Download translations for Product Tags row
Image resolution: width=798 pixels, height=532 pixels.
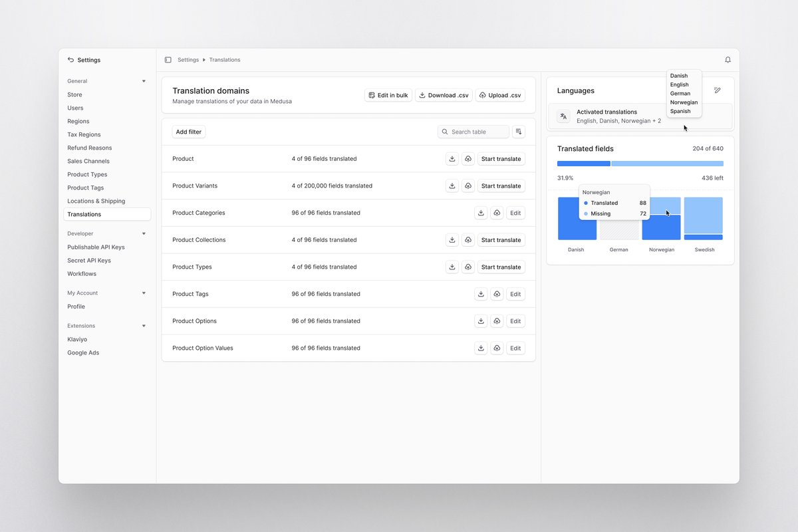481,294
